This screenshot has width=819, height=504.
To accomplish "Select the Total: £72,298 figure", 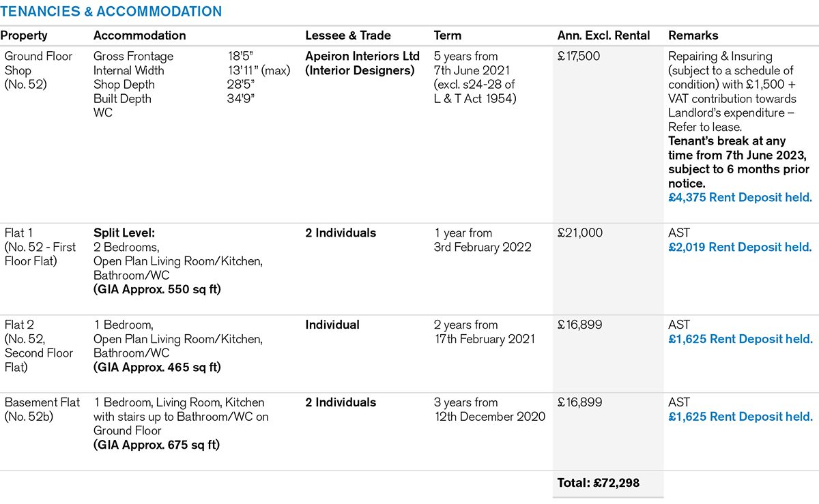I will tap(599, 484).
